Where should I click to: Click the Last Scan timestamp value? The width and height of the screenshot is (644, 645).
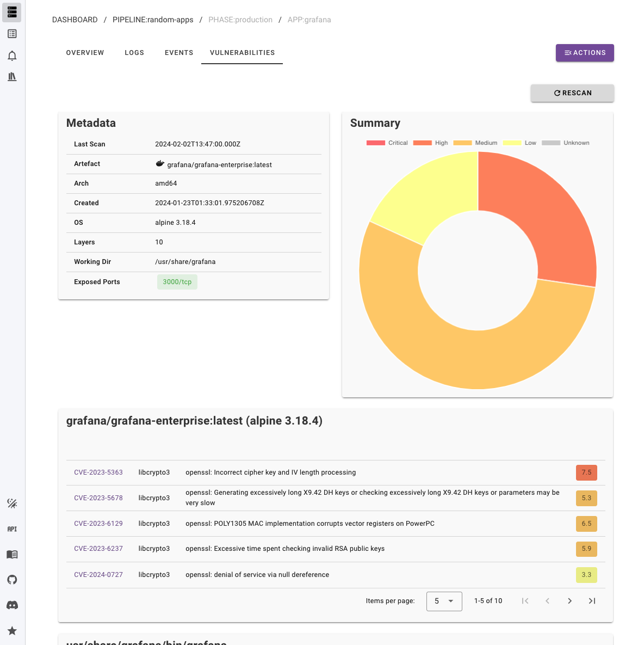pos(197,144)
